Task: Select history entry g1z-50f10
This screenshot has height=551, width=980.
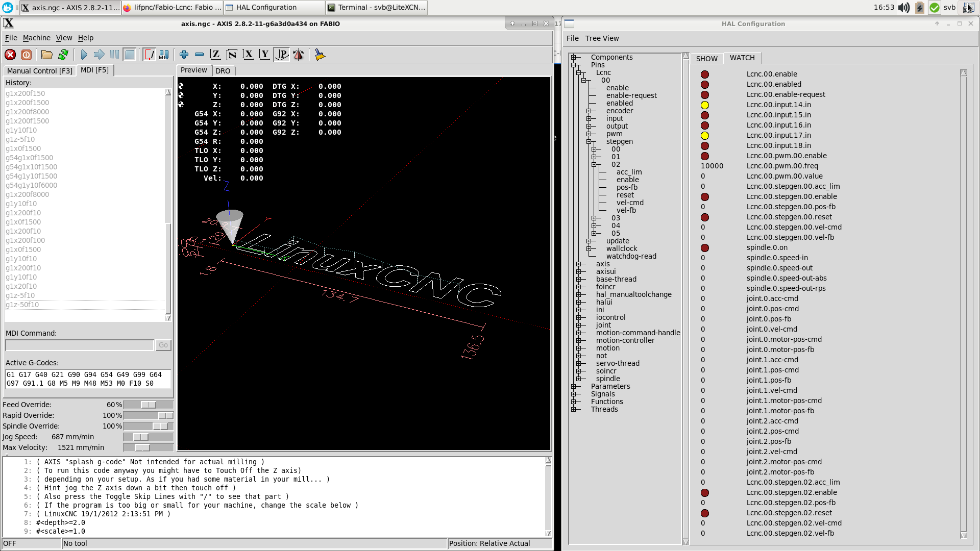Action: [x=22, y=305]
